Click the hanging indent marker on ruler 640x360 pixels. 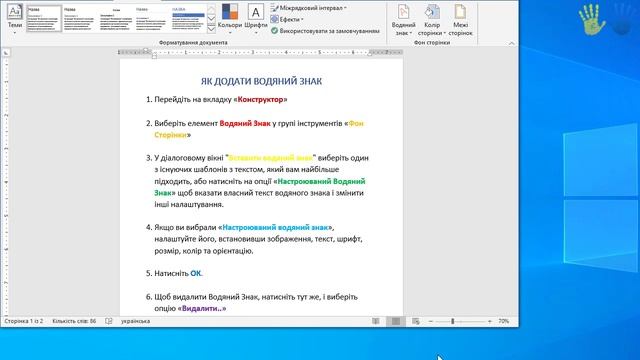point(154,55)
